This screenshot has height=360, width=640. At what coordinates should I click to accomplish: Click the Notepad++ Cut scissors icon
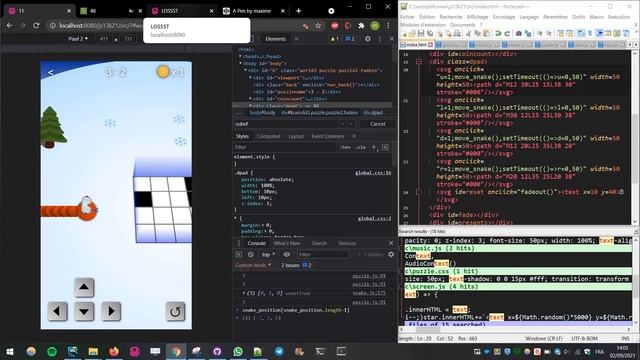468,33
